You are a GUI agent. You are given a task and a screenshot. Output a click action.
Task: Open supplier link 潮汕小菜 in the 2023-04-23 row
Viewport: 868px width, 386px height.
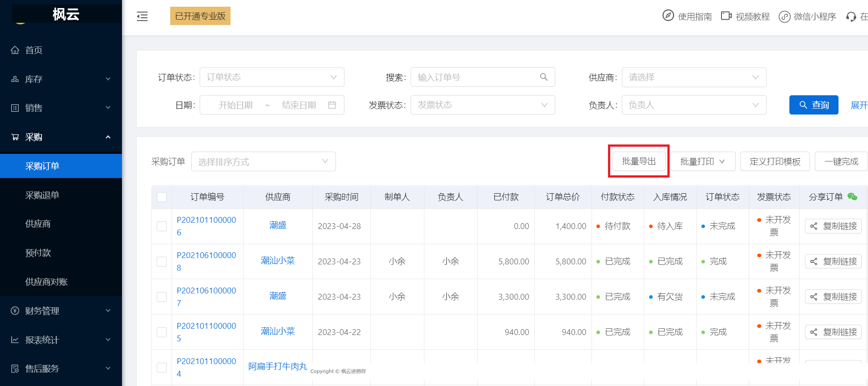click(278, 261)
